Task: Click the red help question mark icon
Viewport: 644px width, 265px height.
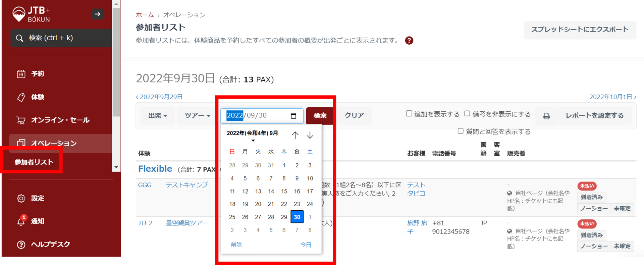Action: tap(409, 41)
